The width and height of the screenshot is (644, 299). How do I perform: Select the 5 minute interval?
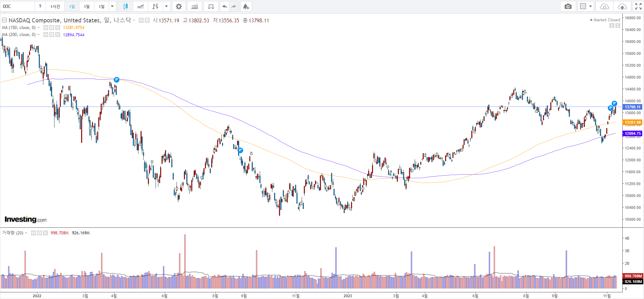[40, 6]
